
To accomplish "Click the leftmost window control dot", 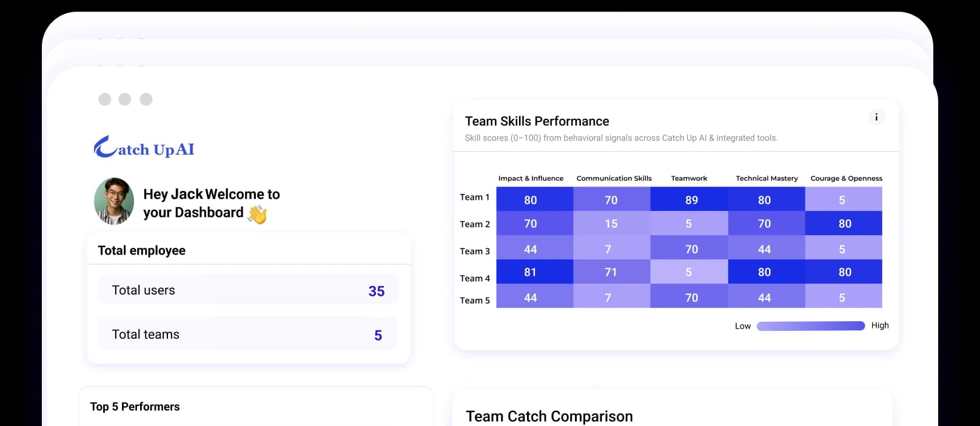I will tap(105, 99).
